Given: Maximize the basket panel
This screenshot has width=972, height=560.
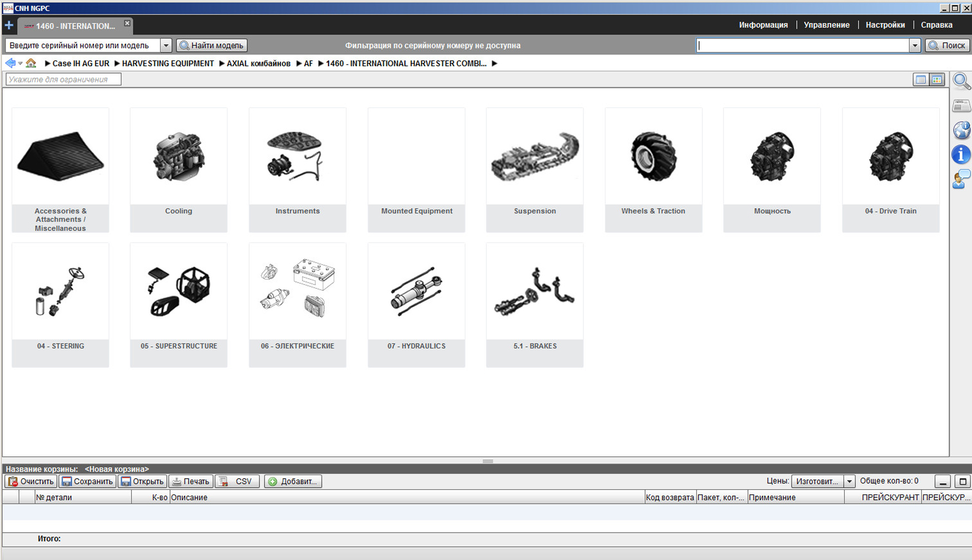Looking at the screenshot, I should (963, 482).
